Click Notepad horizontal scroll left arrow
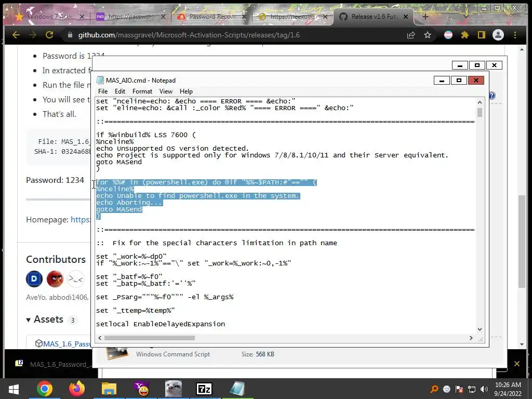 point(100,338)
